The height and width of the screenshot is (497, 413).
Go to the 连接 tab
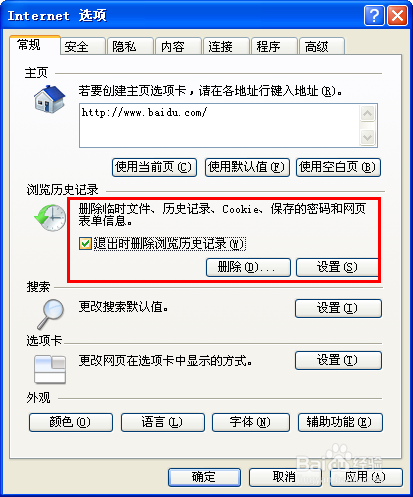coord(226,46)
